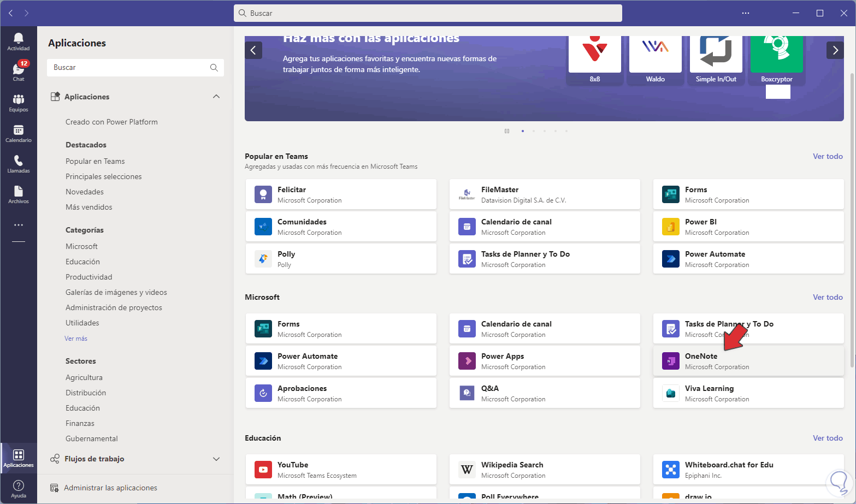Open the Simple In/Out app tile
This screenshot has width=856, height=504.
[x=716, y=60]
